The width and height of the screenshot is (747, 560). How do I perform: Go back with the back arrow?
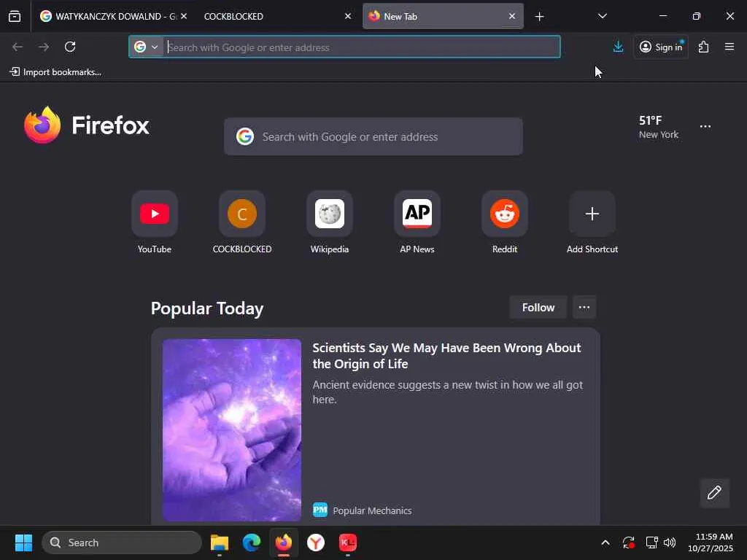[x=18, y=47]
